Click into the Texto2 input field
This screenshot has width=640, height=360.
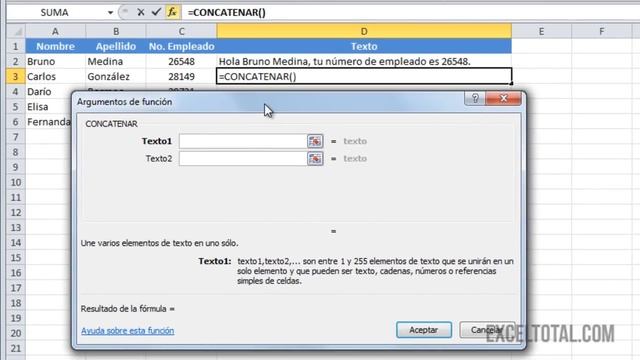(243, 158)
